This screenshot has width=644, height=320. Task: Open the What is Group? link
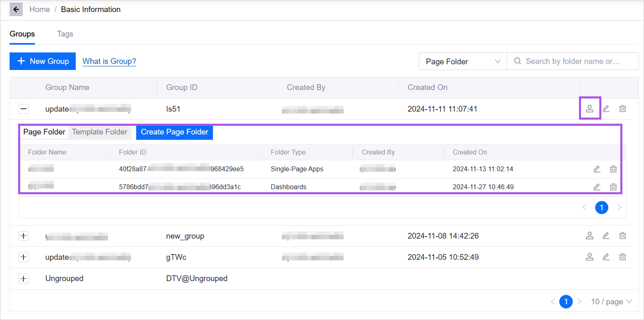click(x=109, y=61)
